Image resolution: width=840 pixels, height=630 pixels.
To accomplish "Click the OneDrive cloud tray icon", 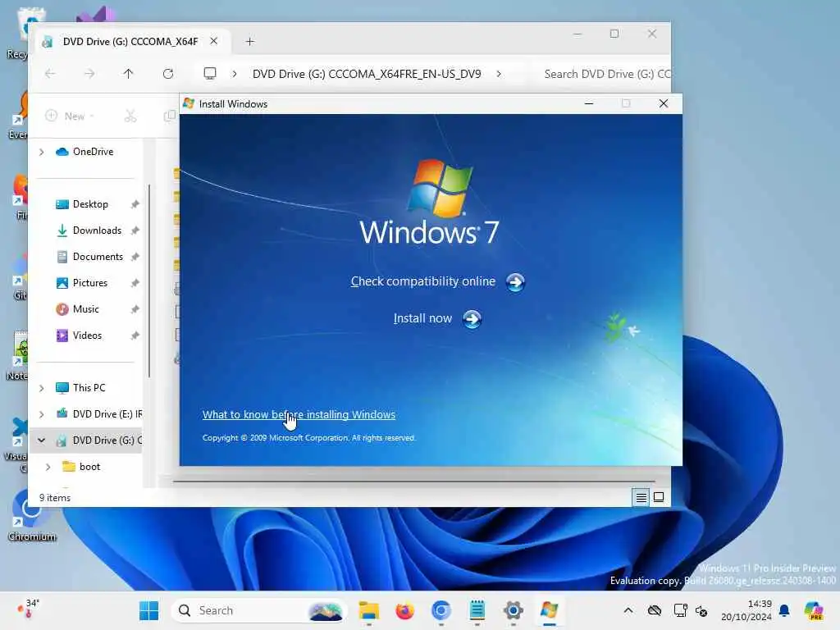I will [x=654, y=610].
